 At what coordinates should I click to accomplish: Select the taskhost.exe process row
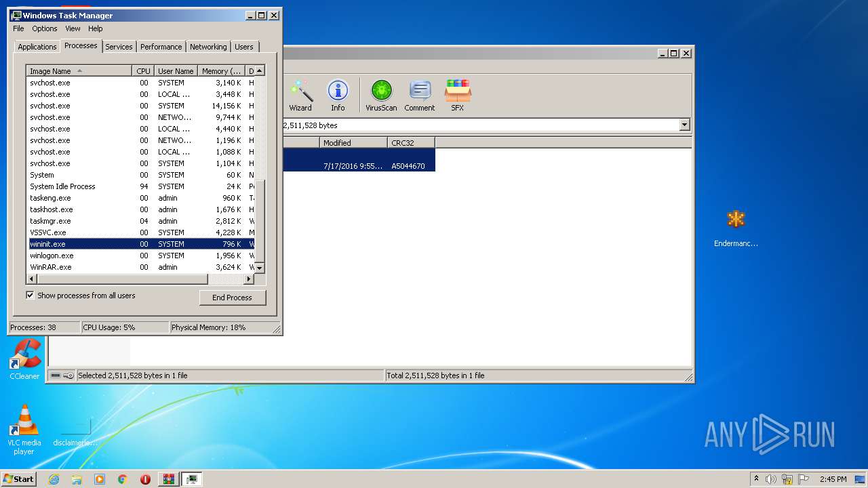[140, 209]
